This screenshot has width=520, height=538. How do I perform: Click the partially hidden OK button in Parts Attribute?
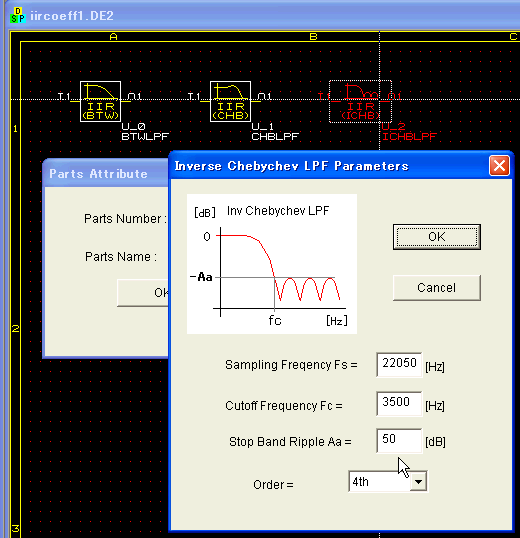click(x=143, y=293)
